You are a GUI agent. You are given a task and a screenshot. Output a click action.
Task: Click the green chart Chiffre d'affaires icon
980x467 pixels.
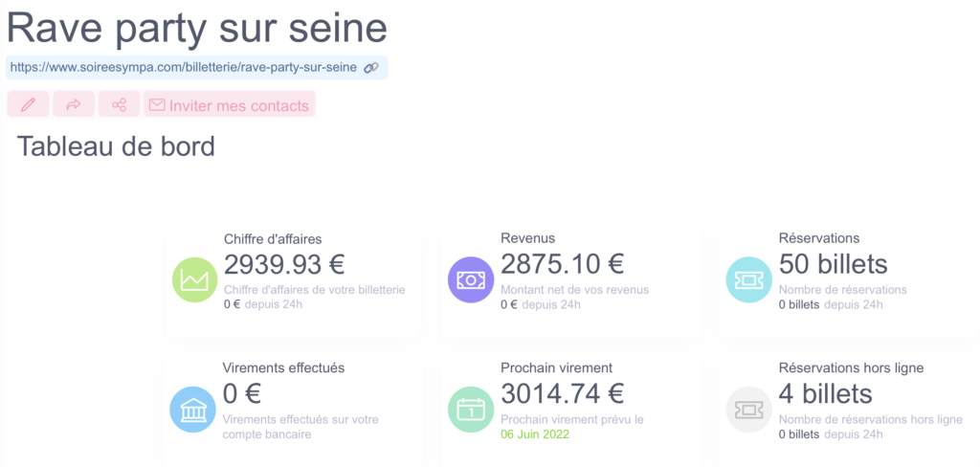(x=194, y=279)
